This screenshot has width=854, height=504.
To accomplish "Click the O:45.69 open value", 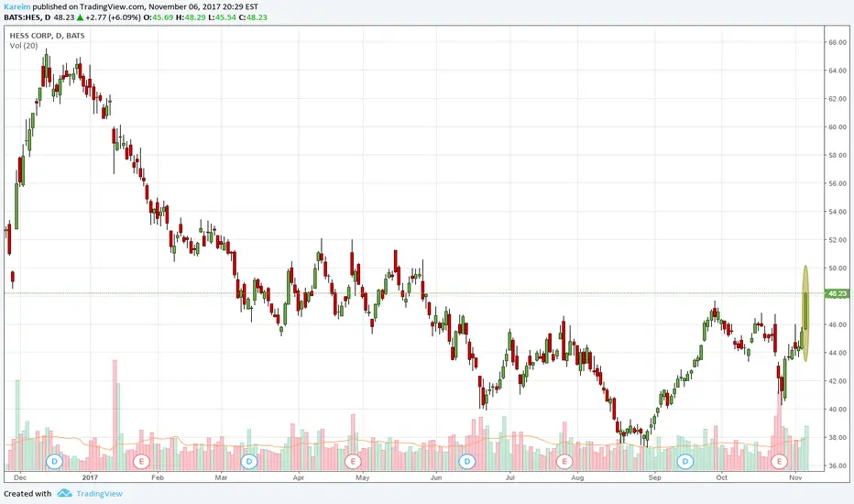I will (159, 17).
